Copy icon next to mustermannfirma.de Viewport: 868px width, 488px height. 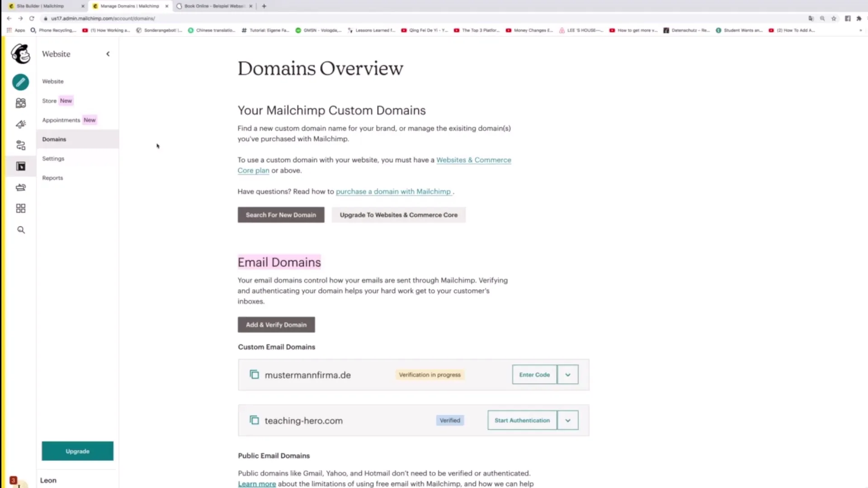pyautogui.click(x=254, y=375)
